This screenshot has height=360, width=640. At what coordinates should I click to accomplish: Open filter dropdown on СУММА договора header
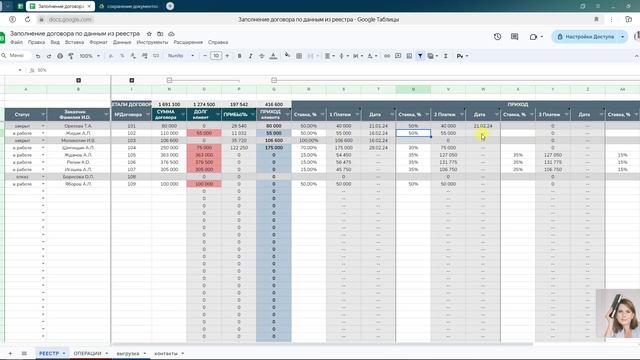[182, 115]
